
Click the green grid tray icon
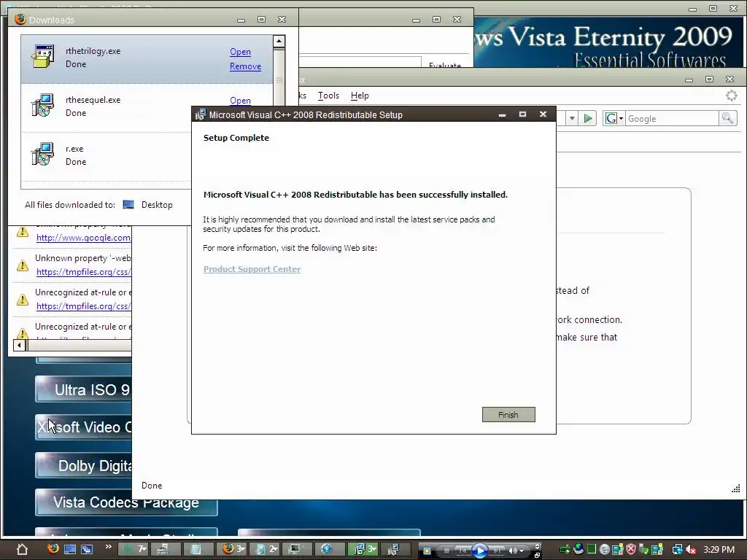[x=591, y=549]
